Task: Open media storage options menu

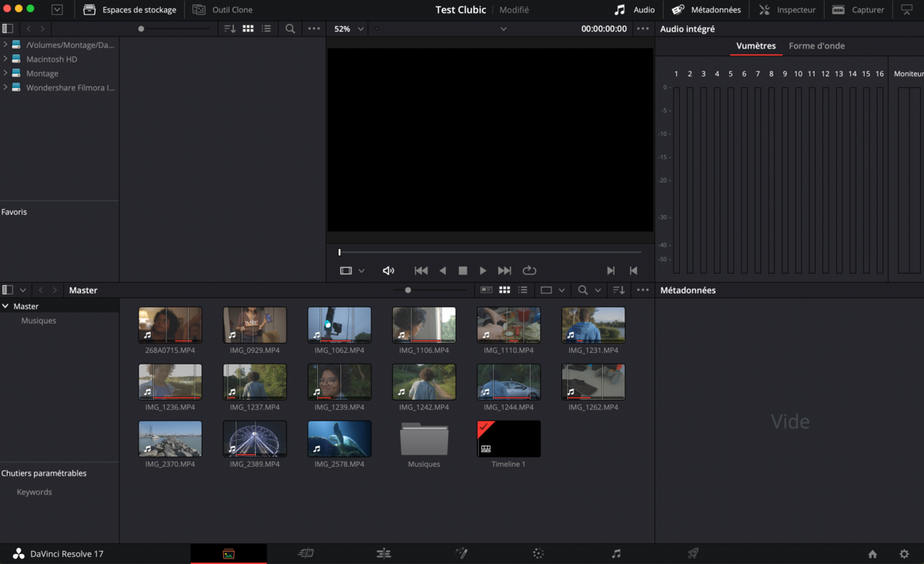Action: pyautogui.click(x=314, y=29)
